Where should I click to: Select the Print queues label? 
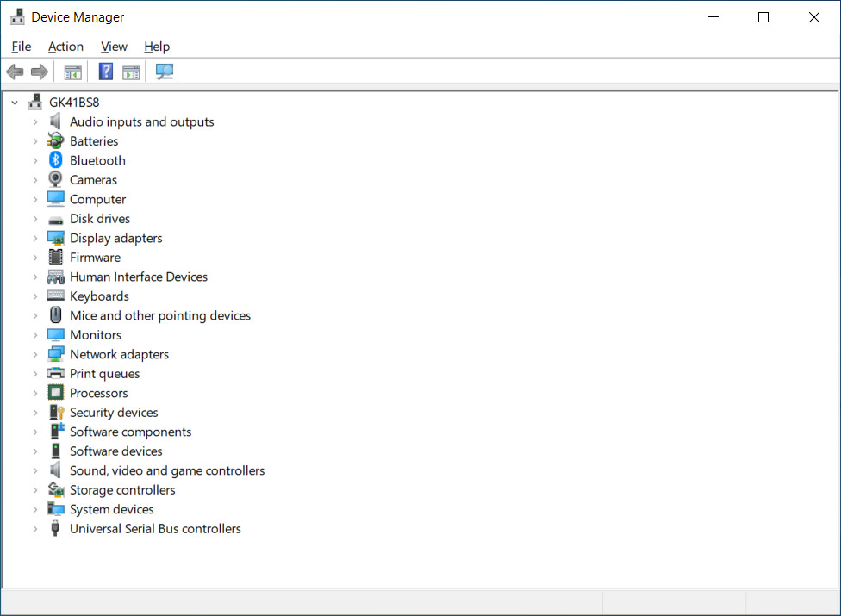104,374
